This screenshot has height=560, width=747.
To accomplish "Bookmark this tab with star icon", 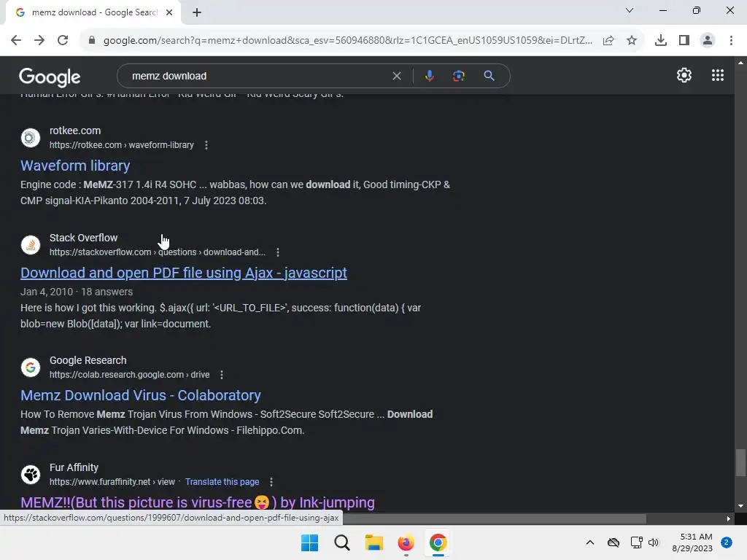I will [x=632, y=41].
